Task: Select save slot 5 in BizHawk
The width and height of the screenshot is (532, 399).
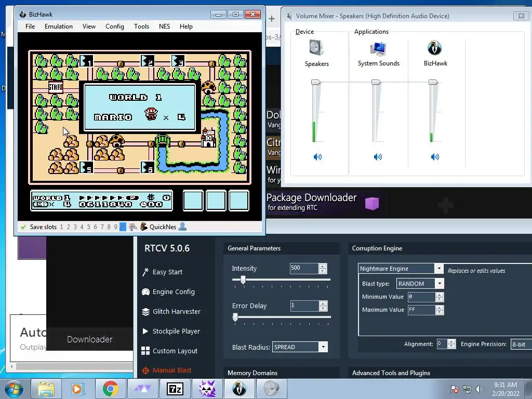Action: click(x=88, y=227)
